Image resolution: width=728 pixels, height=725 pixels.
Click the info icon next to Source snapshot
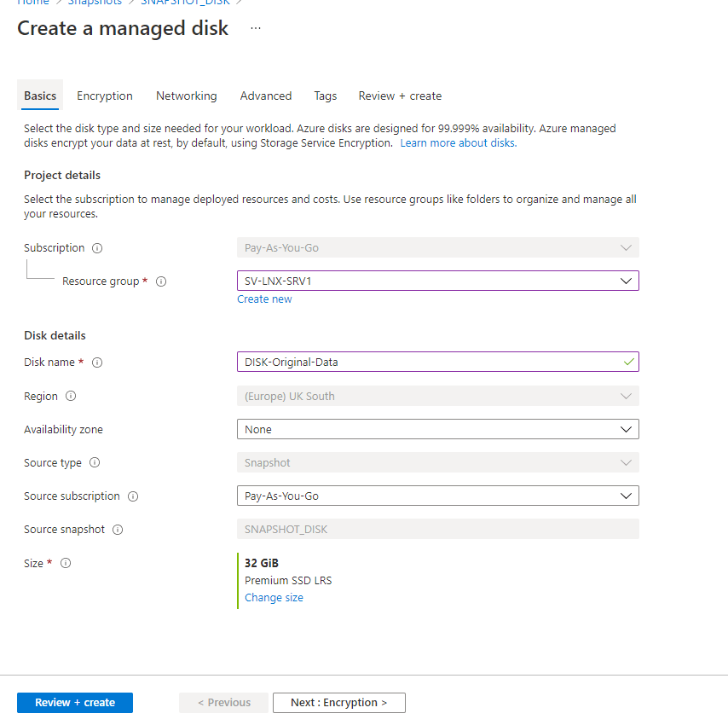coord(118,530)
